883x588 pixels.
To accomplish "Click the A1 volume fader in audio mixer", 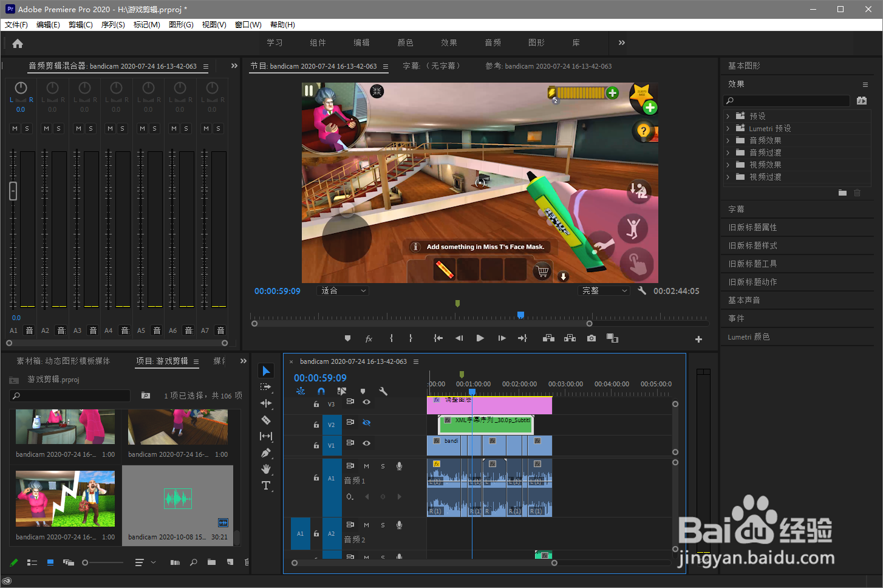I will coord(13,191).
